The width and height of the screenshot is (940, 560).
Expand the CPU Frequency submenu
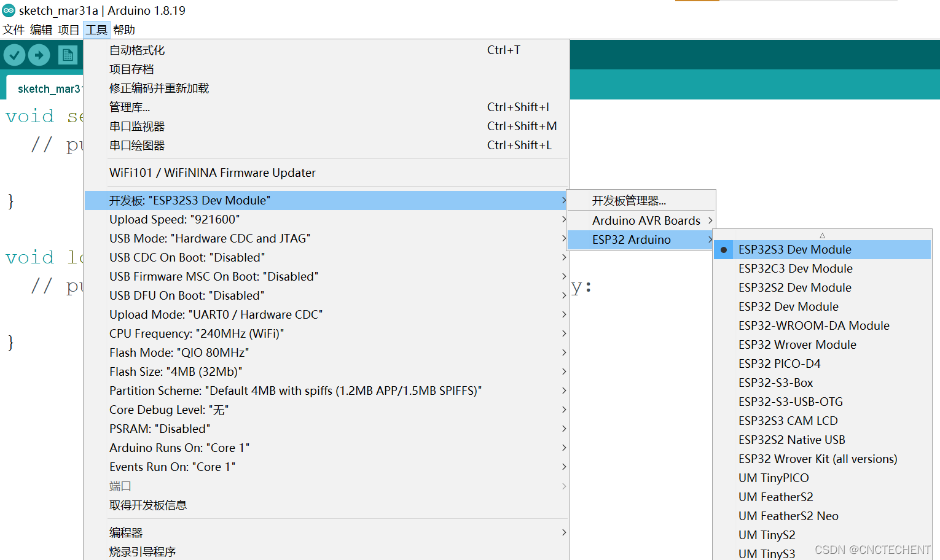(326, 333)
